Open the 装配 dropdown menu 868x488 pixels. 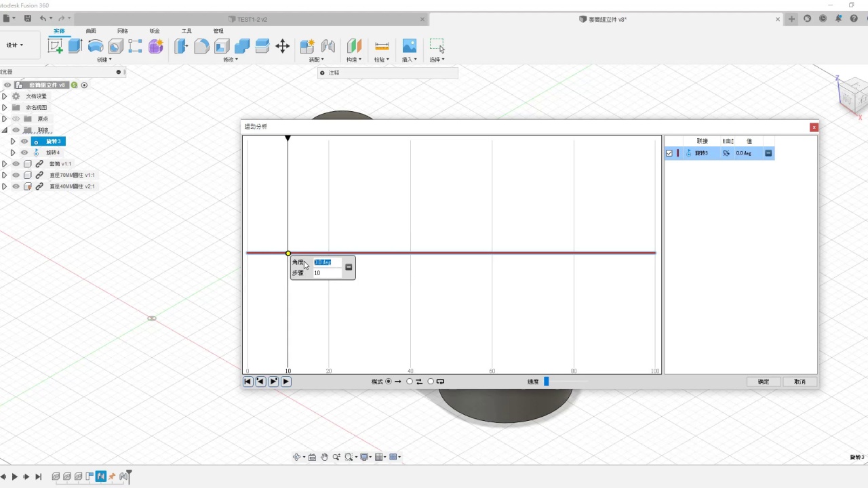[x=317, y=60]
